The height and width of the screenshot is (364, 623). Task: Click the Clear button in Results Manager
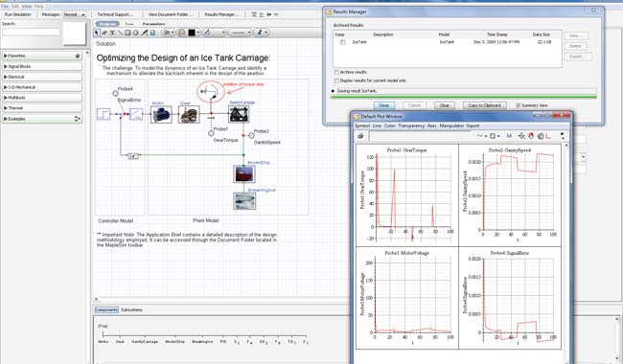[x=444, y=105]
